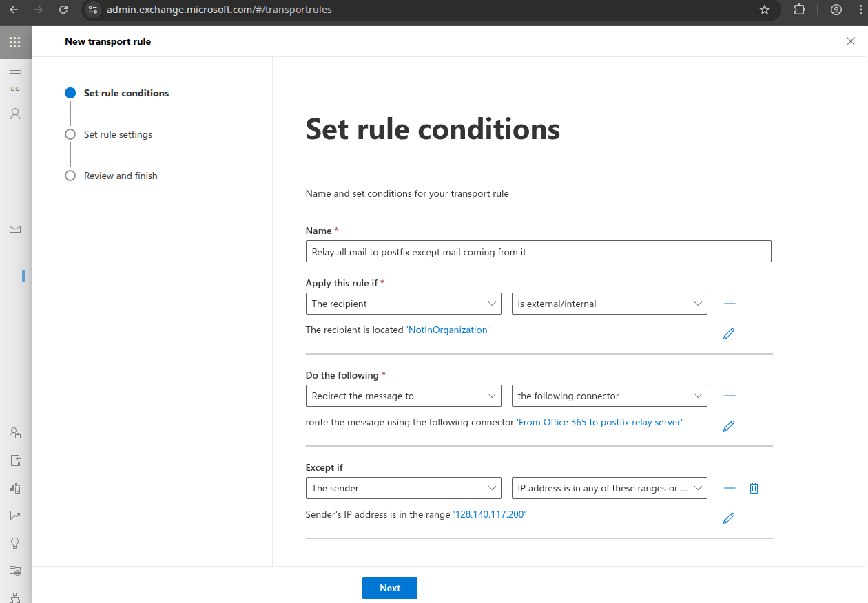The height and width of the screenshot is (603, 868).
Task: Delete the sender exception trash icon
Action: tap(754, 488)
